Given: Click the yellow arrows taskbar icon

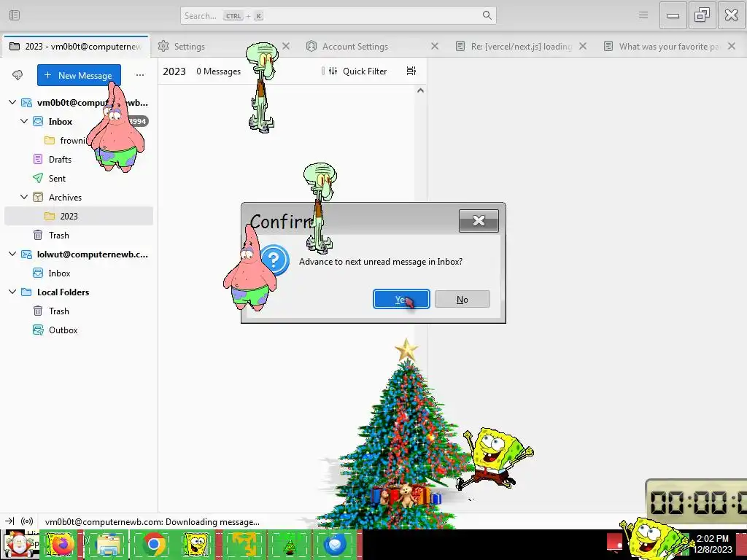Looking at the screenshot, I should click(x=244, y=544).
